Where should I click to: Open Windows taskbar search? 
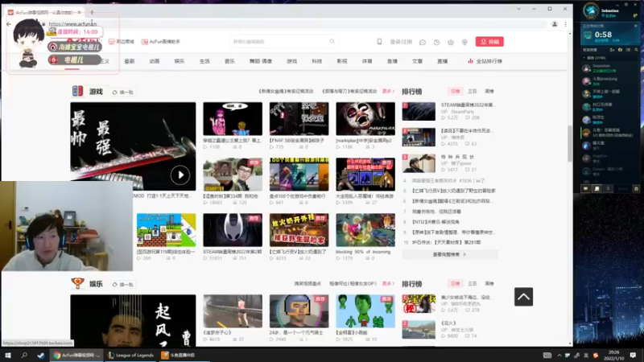[x=24, y=355]
